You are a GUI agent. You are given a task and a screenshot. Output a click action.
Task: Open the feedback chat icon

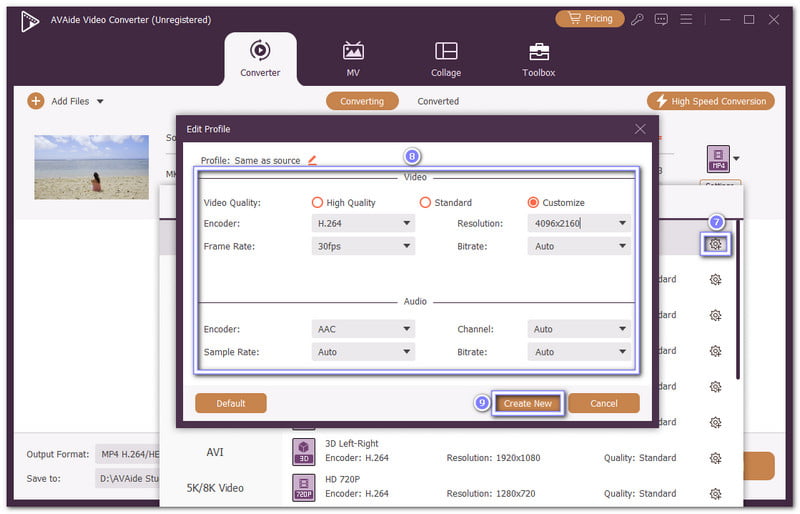[x=661, y=20]
